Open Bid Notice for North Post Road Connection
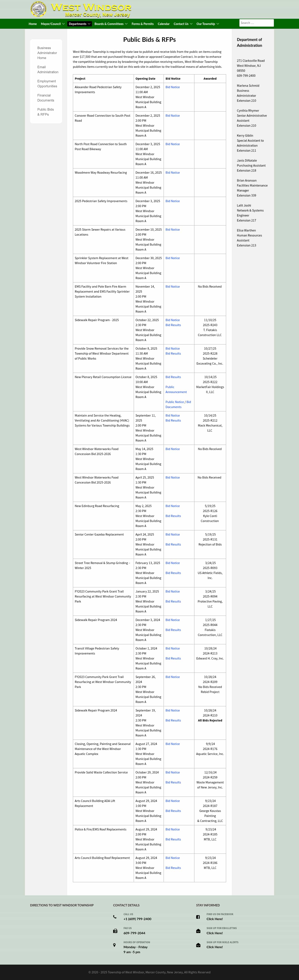The image size is (299, 980). (x=173, y=144)
